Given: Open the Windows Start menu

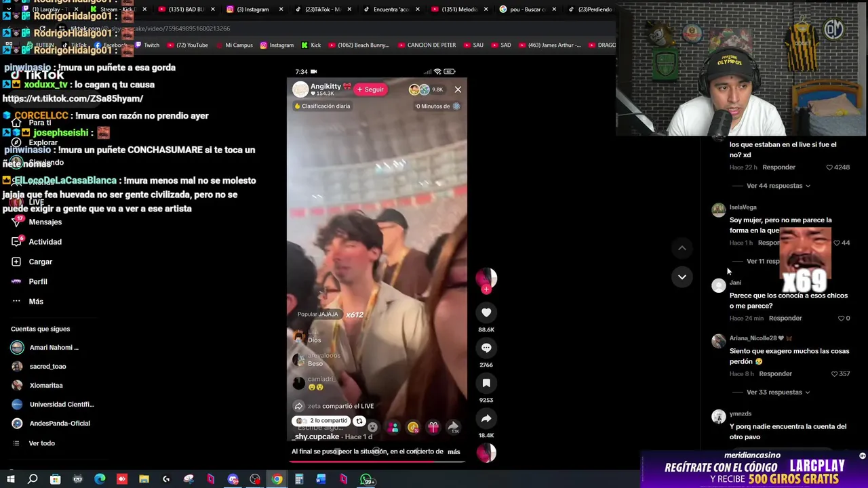Looking at the screenshot, I should point(11,480).
